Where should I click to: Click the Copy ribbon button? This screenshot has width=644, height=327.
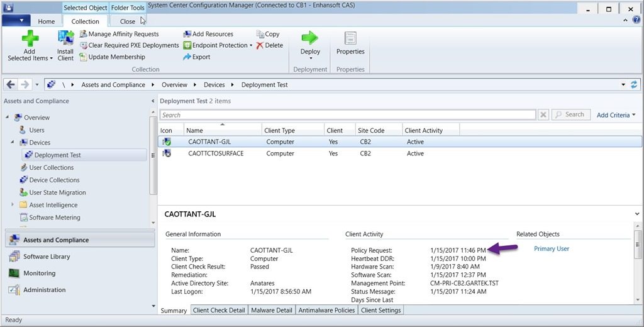click(x=268, y=34)
